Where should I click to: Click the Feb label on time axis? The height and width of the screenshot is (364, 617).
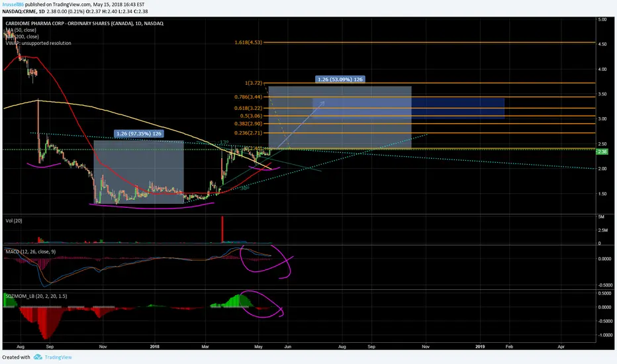click(509, 347)
